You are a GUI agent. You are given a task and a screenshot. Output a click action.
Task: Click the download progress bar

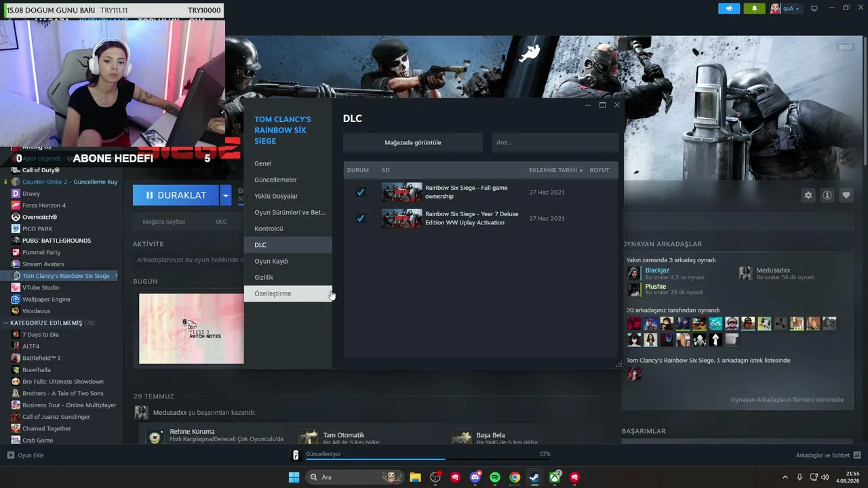click(x=429, y=460)
